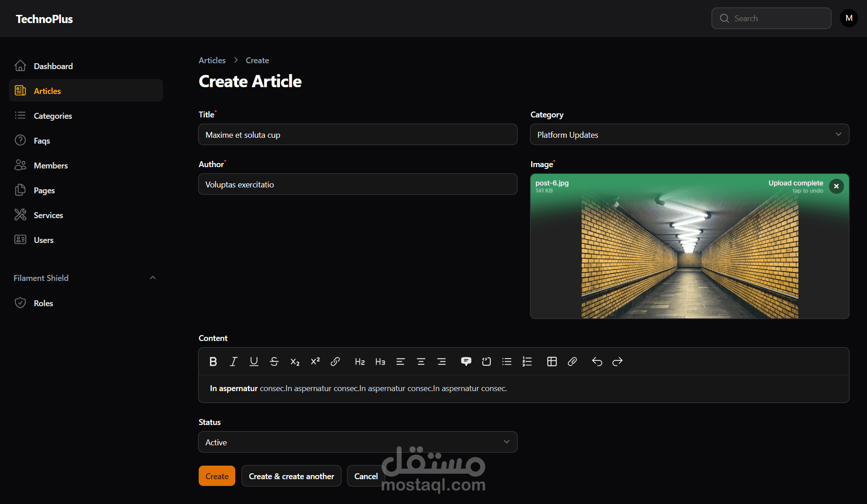
Task: Click Create & create another button
Action: point(291,476)
